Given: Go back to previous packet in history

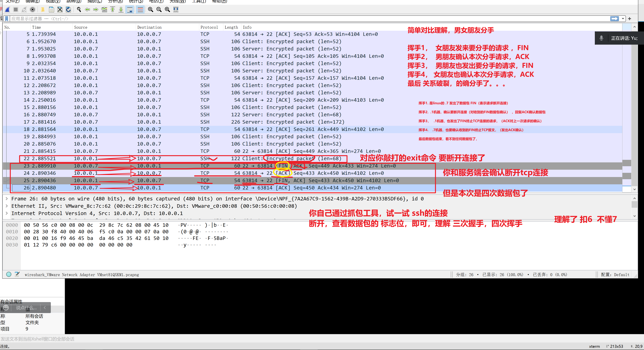Looking at the screenshot, I should (x=87, y=10).
